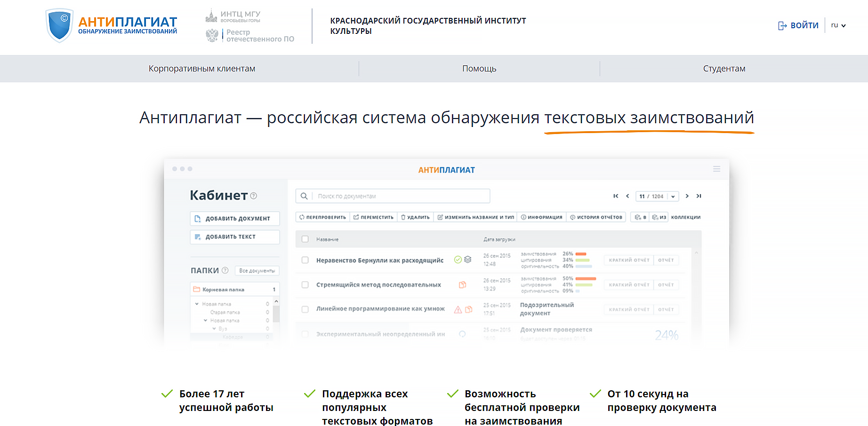Check the Стремящийся метод последовательных checkbox

click(305, 285)
